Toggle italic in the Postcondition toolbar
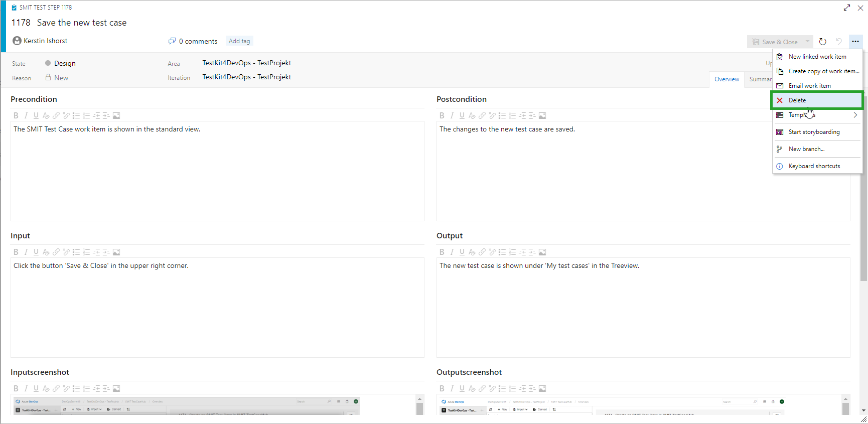This screenshot has height=424, width=868. (452, 116)
